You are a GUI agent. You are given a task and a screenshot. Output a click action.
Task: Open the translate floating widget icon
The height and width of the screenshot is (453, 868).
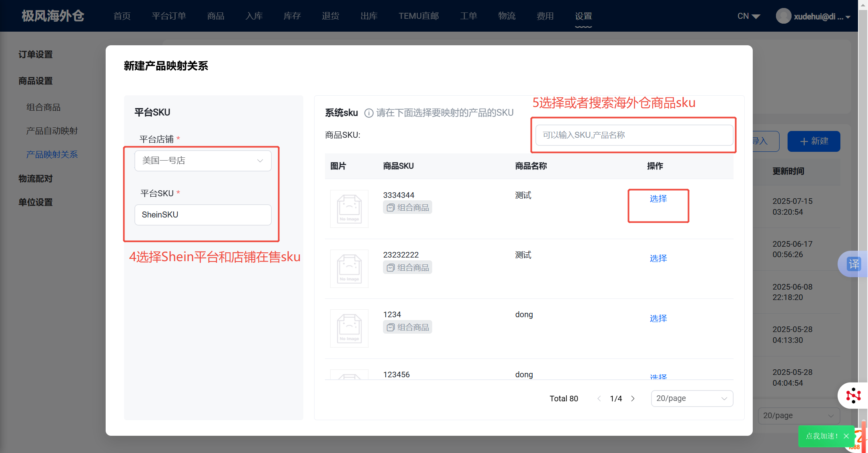tap(853, 264)
